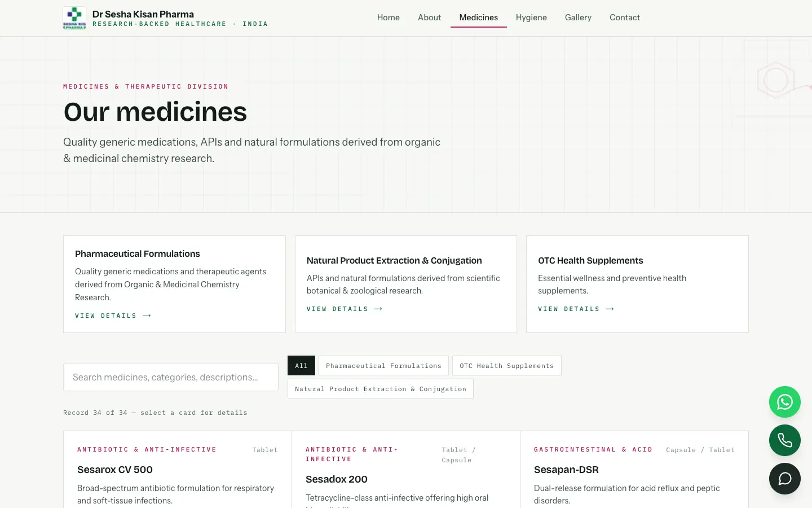Open the Sesadox 200 medicine card

point(406,470)
